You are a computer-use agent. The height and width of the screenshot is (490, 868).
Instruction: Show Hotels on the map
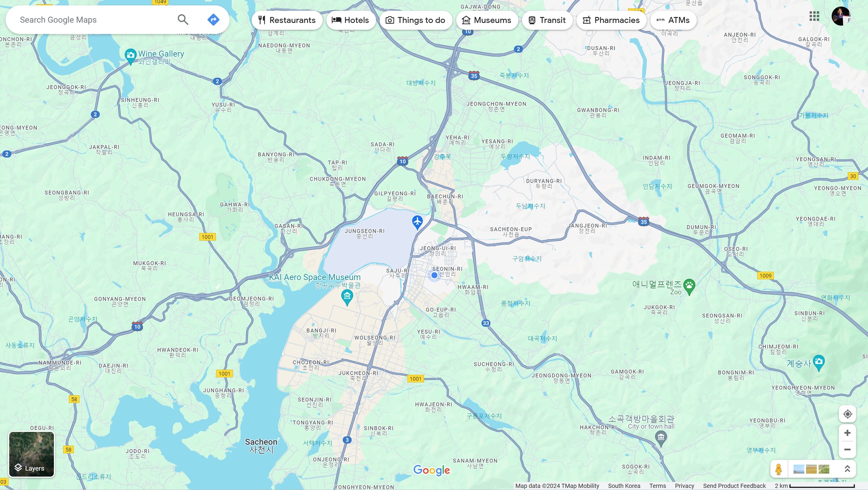click(x=351, y=20)
